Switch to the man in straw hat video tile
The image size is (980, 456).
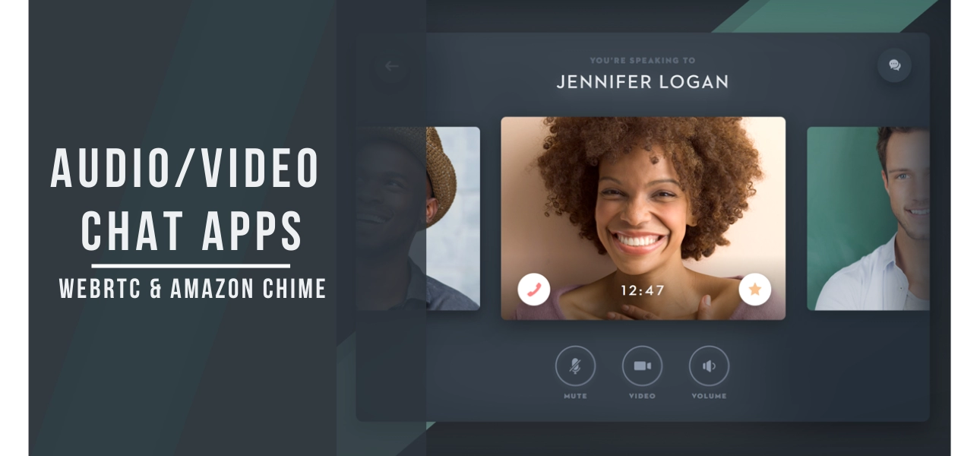[x=418, y=218]
